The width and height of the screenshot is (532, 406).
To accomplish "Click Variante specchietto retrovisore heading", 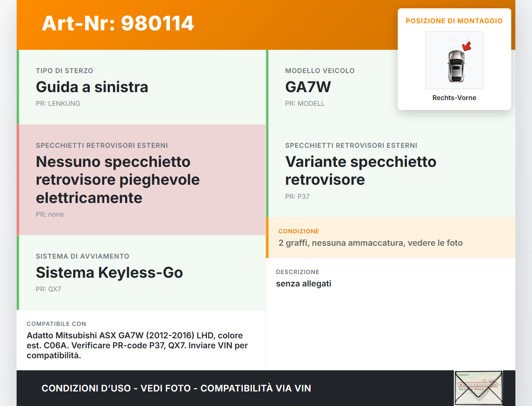I will pyautogui.click(x=360, y=171).
